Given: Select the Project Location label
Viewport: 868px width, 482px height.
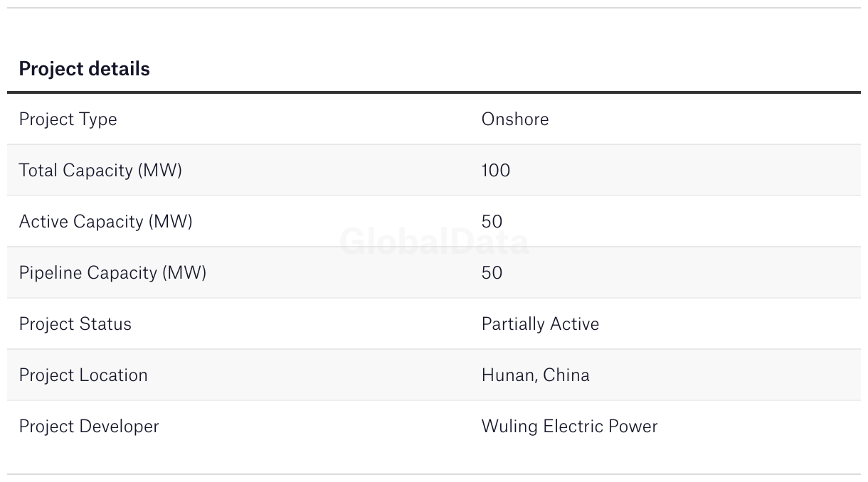Looking at the screenshot, I should 83,375.
